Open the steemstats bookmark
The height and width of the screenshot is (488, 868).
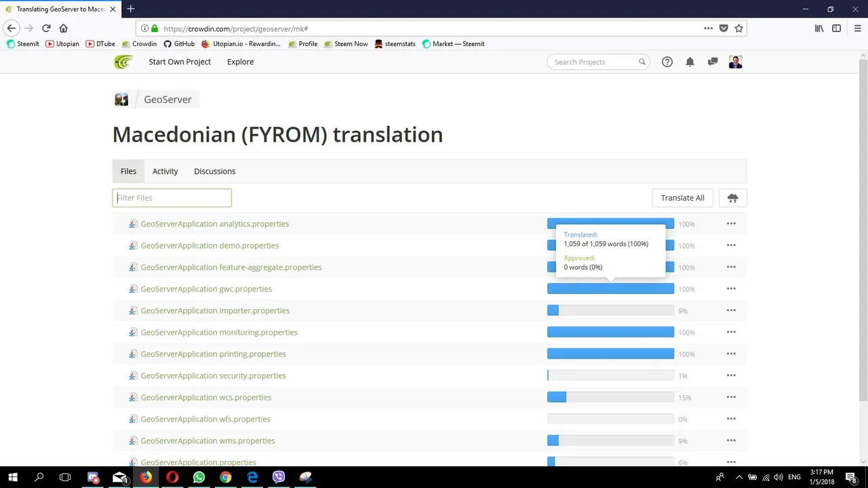click(x=395, y=44)
